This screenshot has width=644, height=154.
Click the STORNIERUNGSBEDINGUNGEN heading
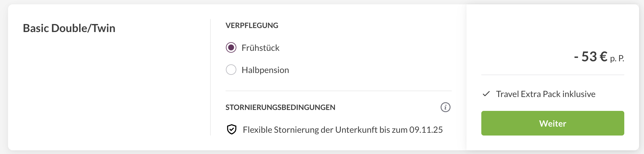(x=280, y=107)
